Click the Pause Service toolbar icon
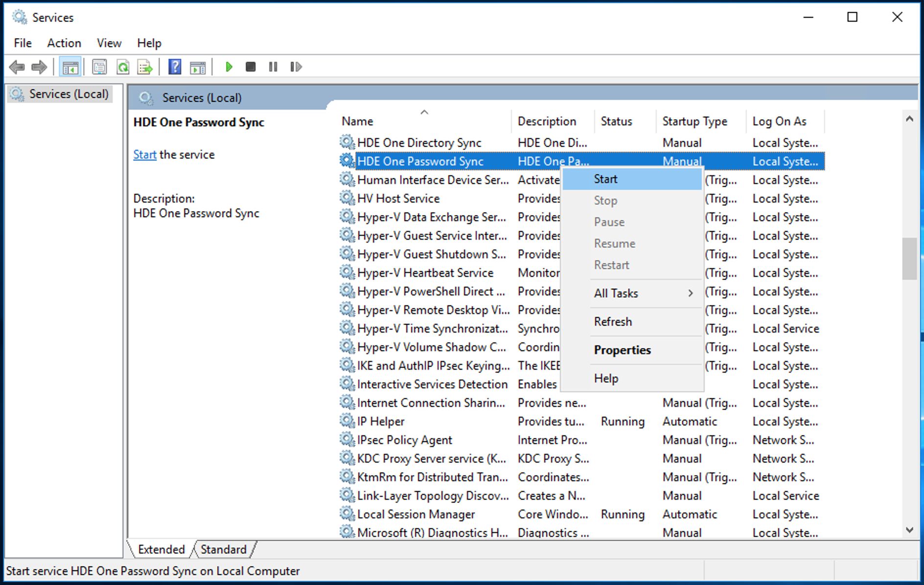This screenshot has width=924, height=585. pyautogui.click(x=273, y=67)
